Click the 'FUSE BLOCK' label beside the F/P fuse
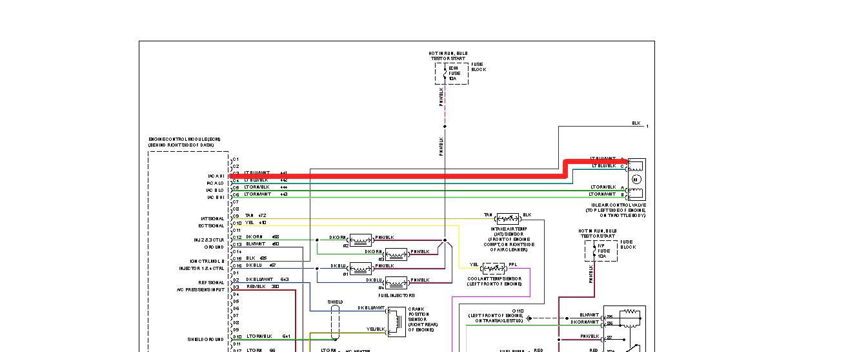The image size is (868, 352). tap(627, 245)
